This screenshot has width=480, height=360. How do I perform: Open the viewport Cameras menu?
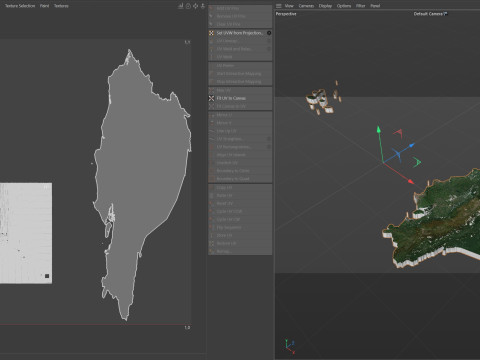coord(306,6)
